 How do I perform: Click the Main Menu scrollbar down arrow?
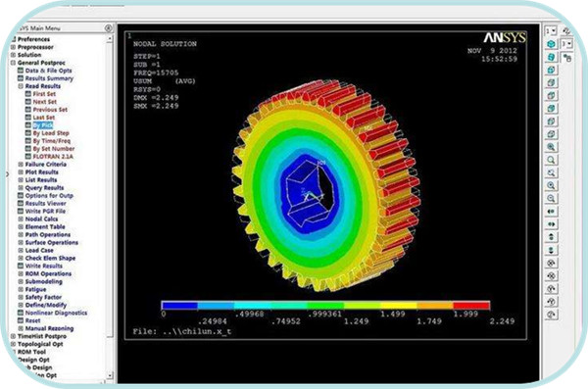(x=109, y=375)
